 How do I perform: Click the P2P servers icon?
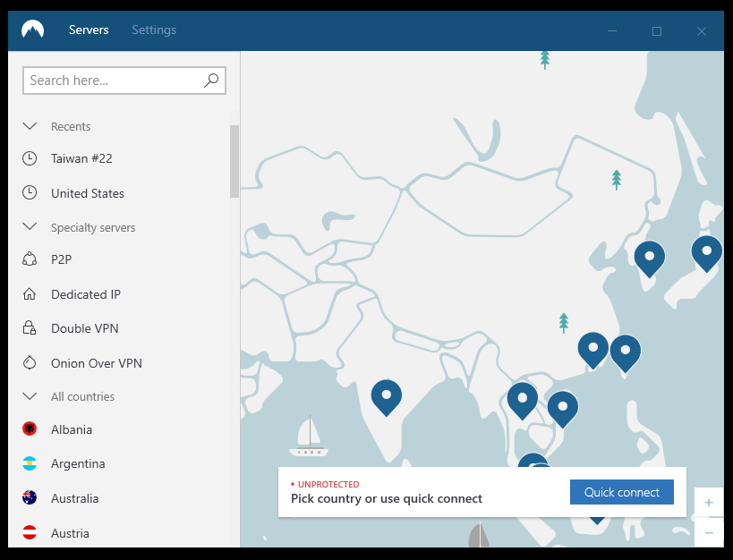tap(30, 259)
